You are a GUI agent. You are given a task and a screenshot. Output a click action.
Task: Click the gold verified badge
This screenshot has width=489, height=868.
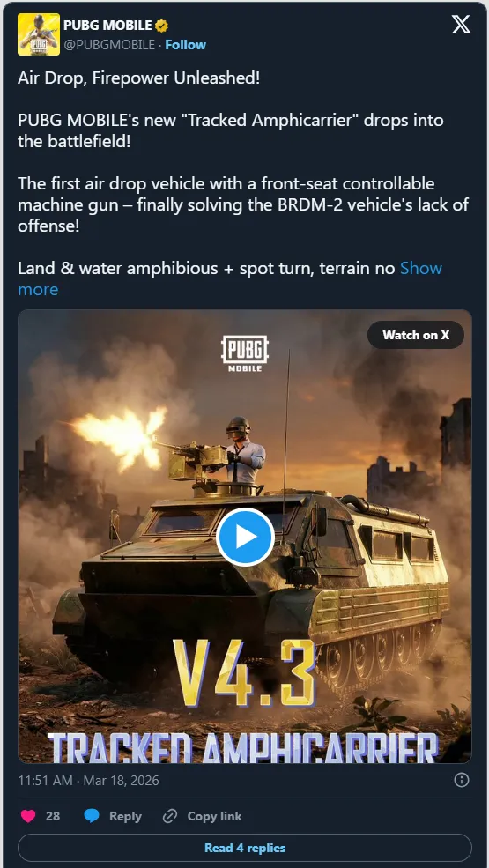(x=162, y=26)
